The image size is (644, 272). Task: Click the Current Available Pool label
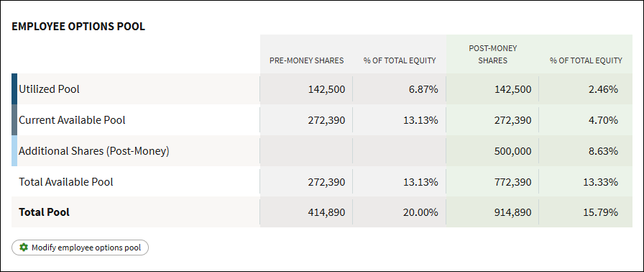73,120
